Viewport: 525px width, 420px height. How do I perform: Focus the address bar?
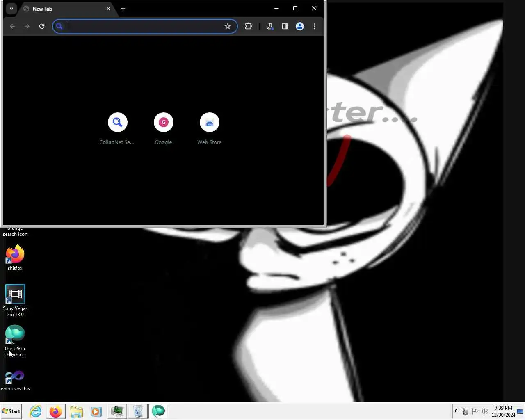(x=144, y=26)
